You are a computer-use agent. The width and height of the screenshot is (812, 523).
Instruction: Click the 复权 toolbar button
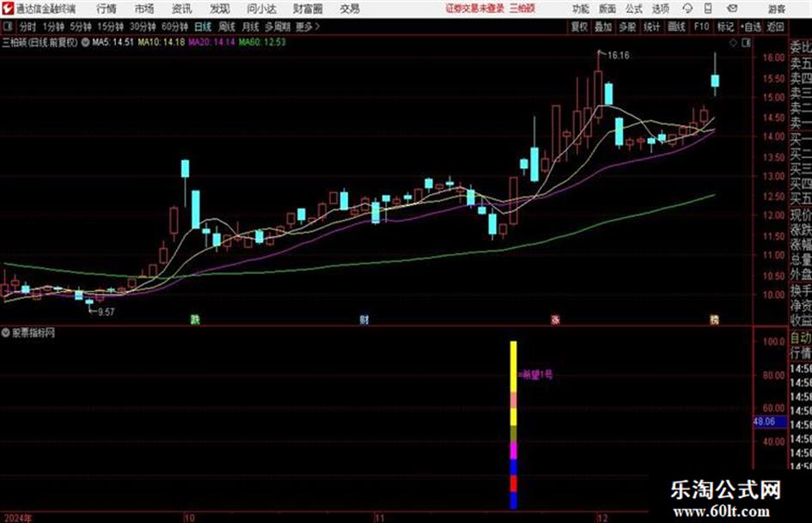coord(579,27)
